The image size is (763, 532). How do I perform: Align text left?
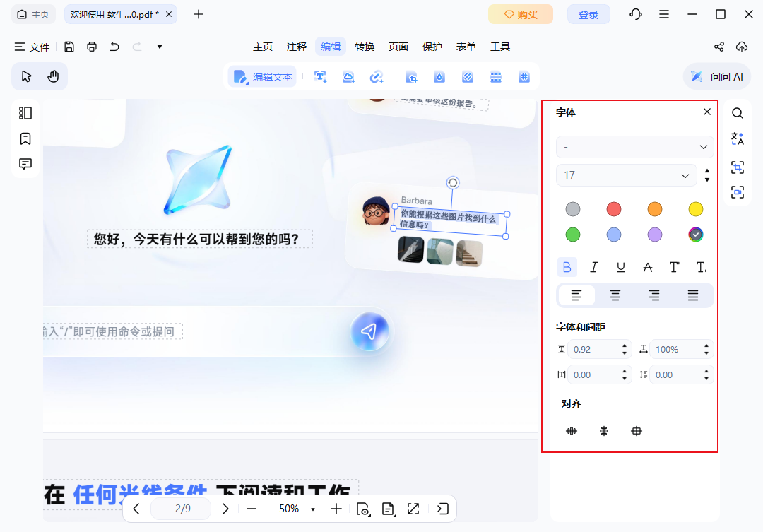576,295
